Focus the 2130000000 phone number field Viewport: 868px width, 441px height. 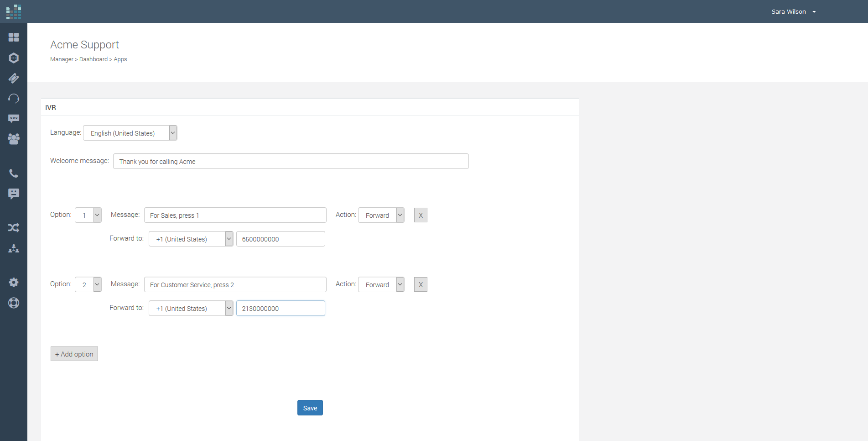[281, 308]
